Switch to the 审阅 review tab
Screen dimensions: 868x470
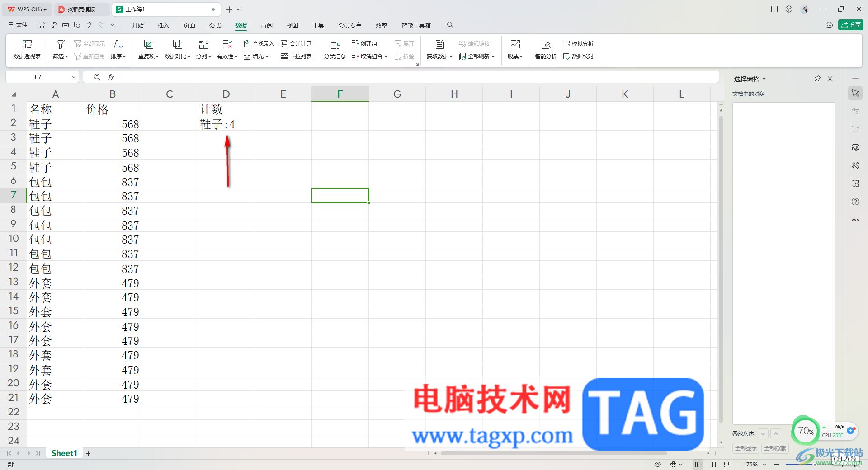point(267,25)
